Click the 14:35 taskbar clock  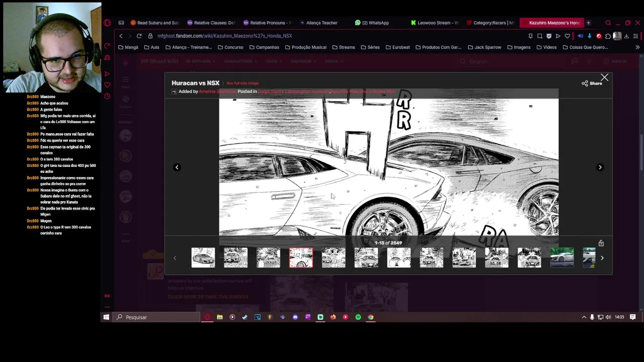619,317
